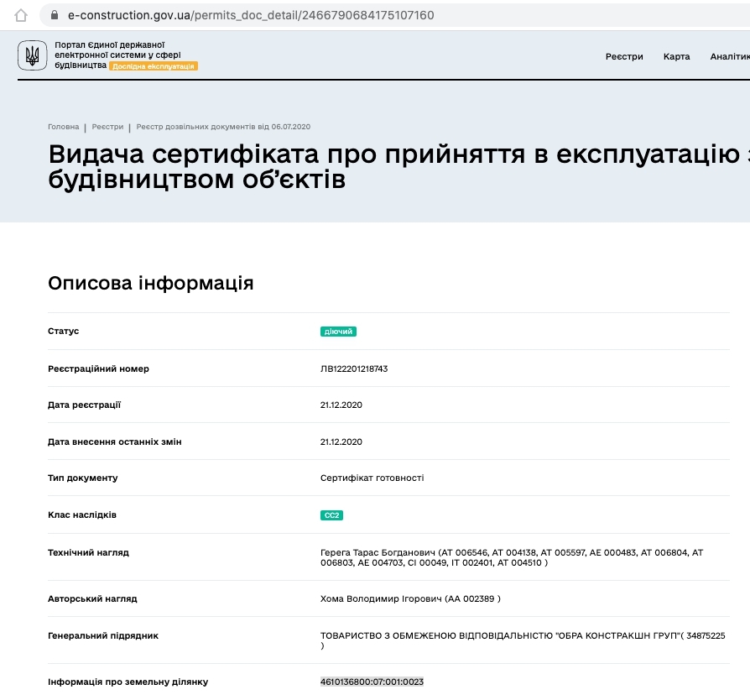The width and height of the screenshot is (750, 700).
Task: Go to Головна breadcrumb link
Action: click(63, 127)
